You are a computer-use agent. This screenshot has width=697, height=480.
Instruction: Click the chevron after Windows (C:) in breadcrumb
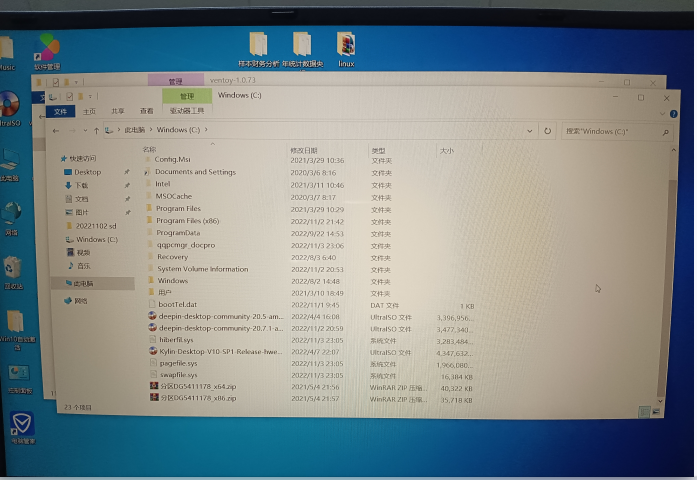(206, 130)
